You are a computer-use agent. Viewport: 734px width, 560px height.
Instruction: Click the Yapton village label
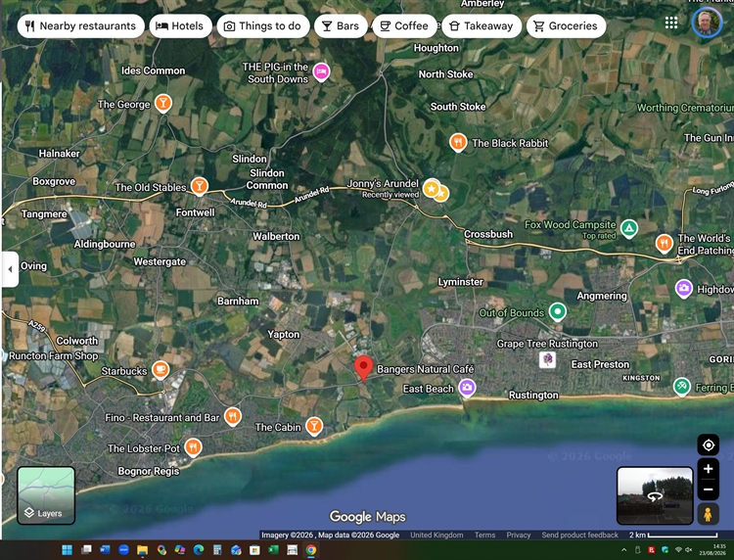283,334
